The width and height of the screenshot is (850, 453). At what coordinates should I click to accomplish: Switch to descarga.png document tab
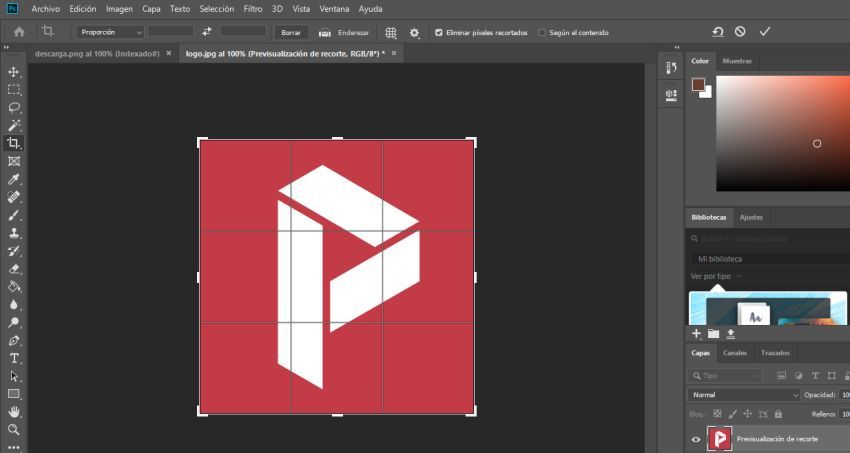pos(97,54)
